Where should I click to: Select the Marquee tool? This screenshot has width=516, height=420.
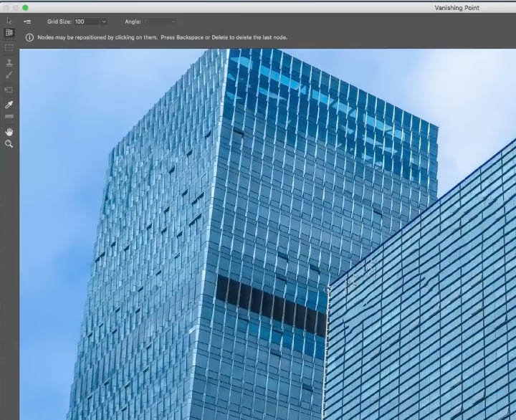pyautogui.click(x=9, y=48)
